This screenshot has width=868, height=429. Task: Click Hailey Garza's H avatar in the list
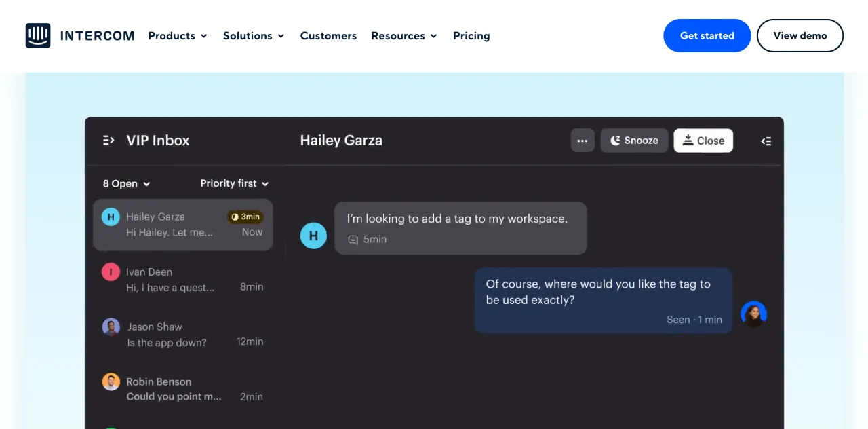click(111, 217)
